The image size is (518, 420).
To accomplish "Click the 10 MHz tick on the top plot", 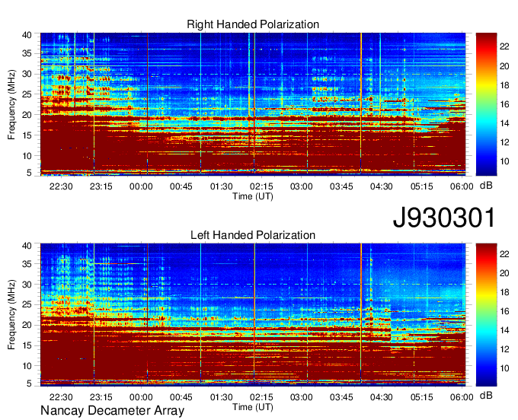I will click(27, 156).
